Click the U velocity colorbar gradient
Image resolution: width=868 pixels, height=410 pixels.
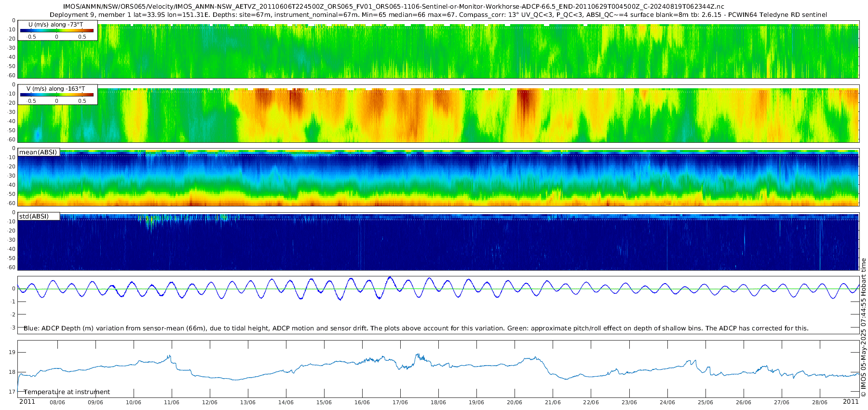57,30
